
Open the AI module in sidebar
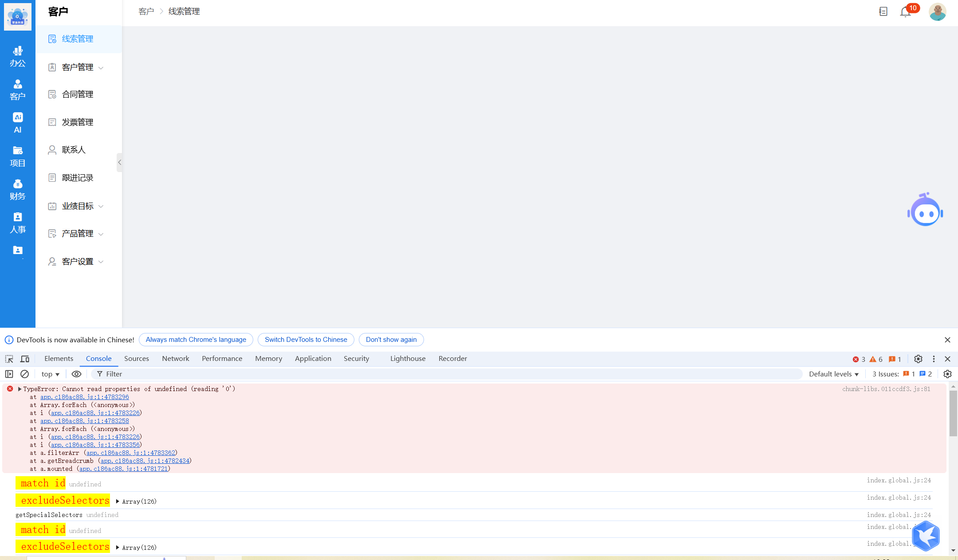(18, 122)
